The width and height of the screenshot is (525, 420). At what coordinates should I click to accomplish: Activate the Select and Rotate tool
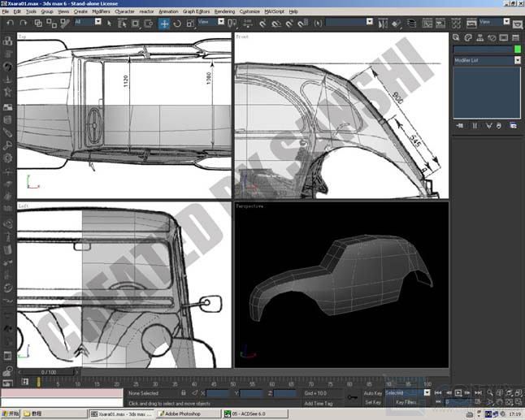click(x=177, y=23)
